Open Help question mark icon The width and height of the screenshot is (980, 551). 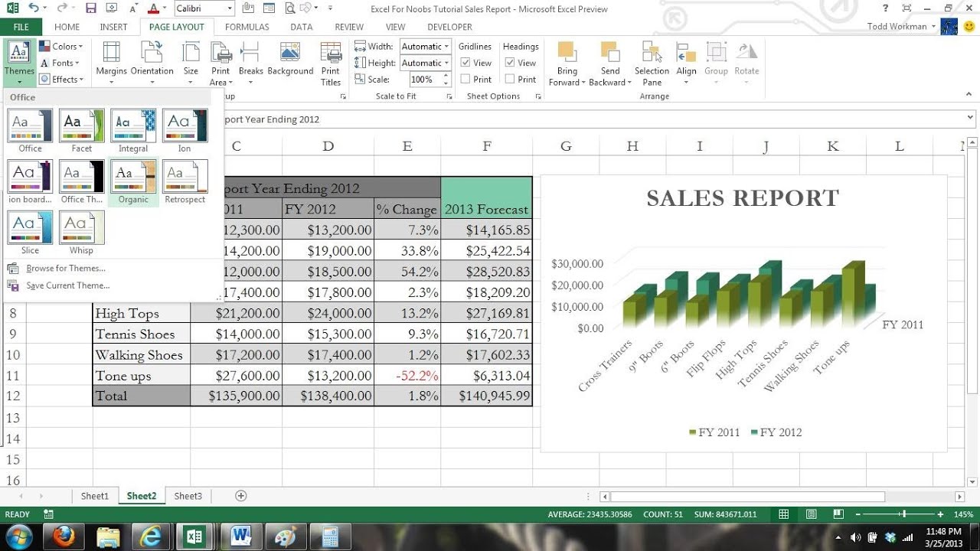885,8
